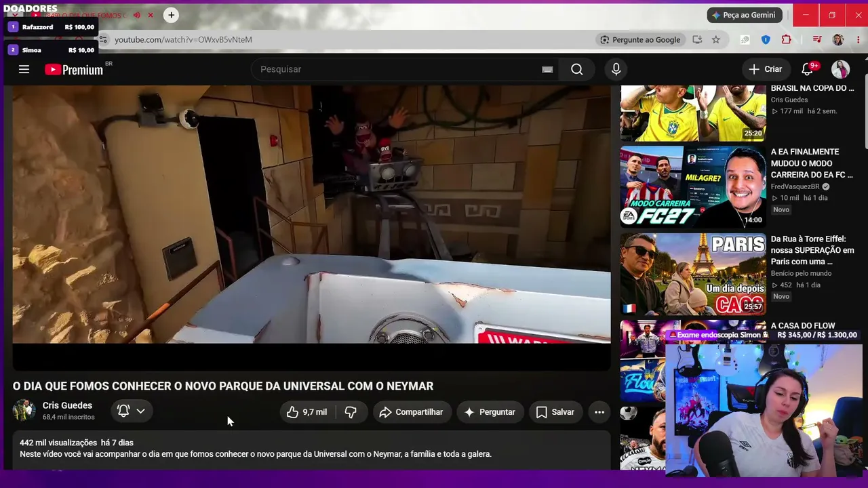Open 'A CASA DO FLOW' video title

[803, 325]
